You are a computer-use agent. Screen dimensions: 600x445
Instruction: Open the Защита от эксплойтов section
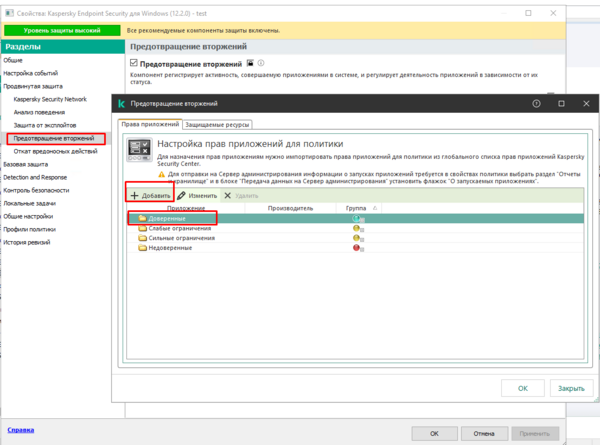coord(45,125)
